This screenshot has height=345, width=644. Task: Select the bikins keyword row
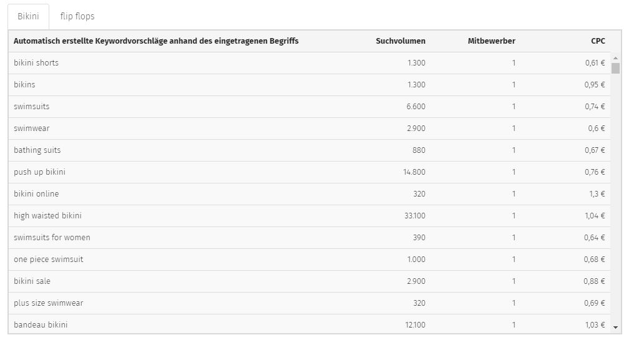[310, 85]
